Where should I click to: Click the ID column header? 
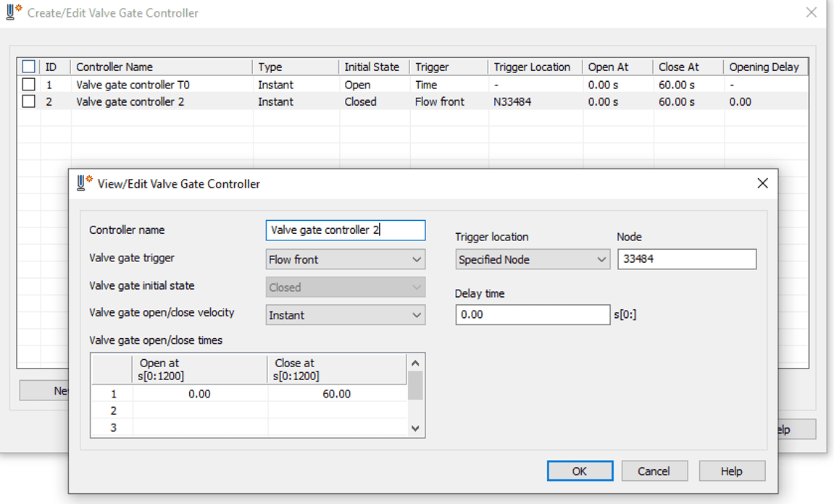tap(55, 67)
